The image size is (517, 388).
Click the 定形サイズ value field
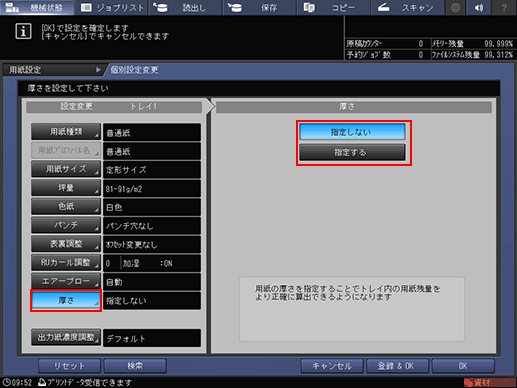[152, 170]
